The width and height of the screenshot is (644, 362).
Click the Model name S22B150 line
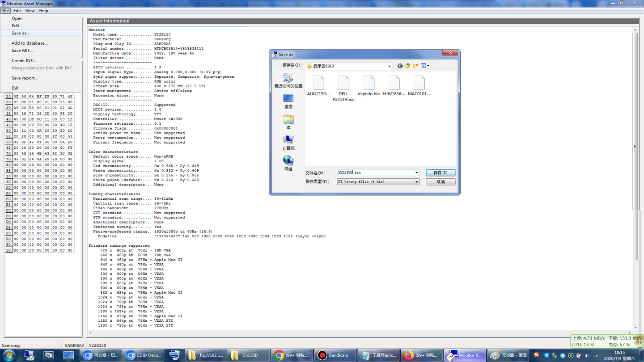pyautogui.click(x=131, y=34)
